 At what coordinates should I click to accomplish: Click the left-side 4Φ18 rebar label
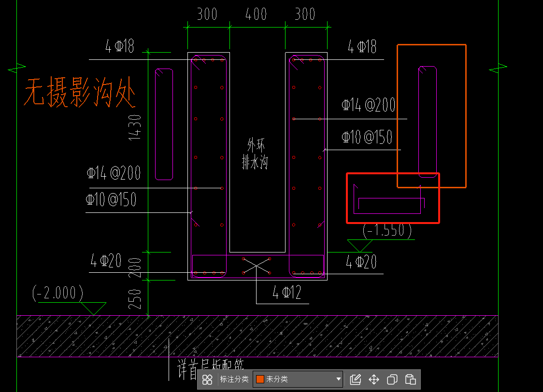click(x=119, y=46)
